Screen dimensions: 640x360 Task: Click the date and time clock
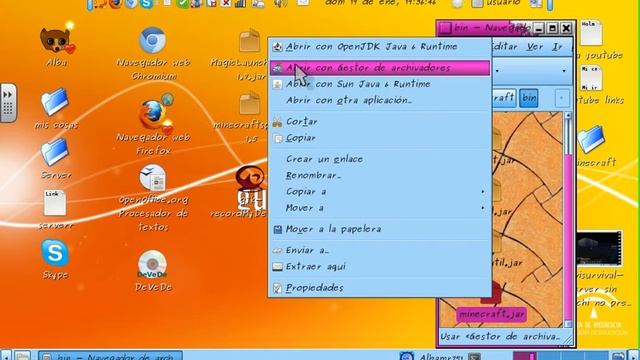point(380,3)
